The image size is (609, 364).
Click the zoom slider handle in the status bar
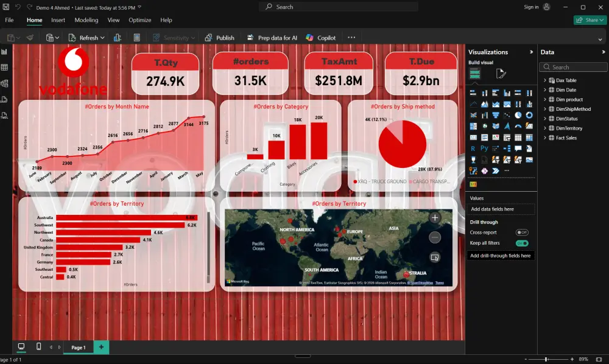(546, 359)
